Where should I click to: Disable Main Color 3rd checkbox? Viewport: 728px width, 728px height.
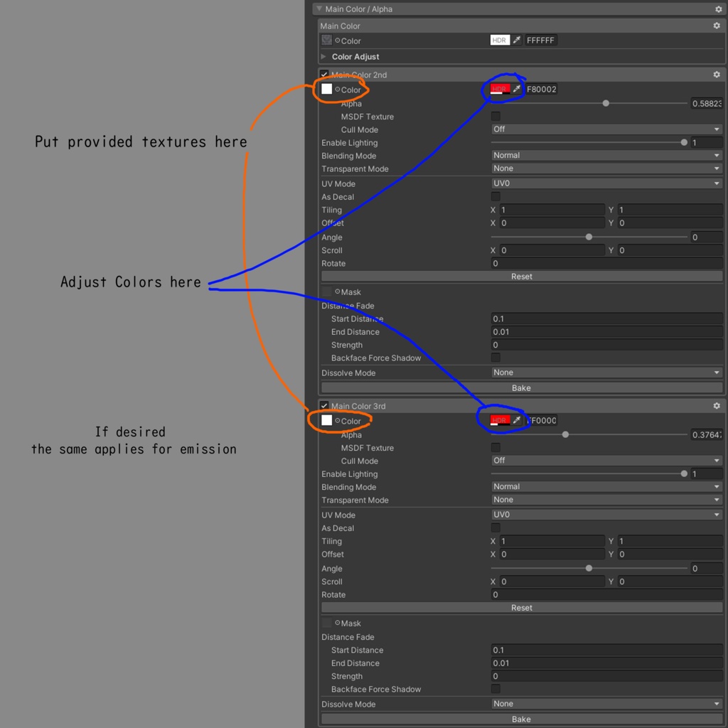324,405
